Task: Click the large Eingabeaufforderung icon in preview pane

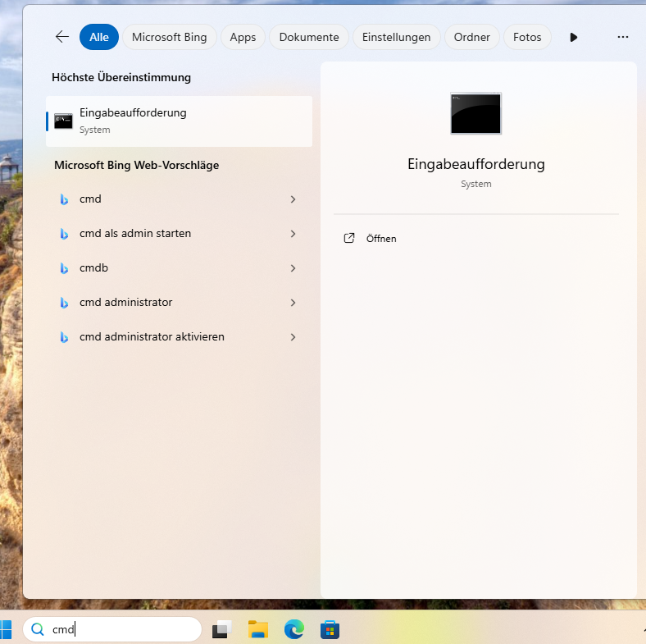Action: click(x=475, y=113)
